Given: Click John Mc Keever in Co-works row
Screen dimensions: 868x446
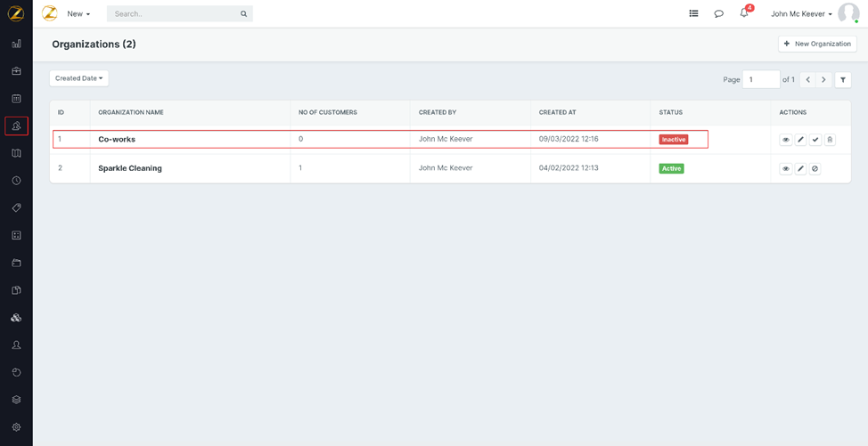Looking at the screenshot, I should coord(446,139).
